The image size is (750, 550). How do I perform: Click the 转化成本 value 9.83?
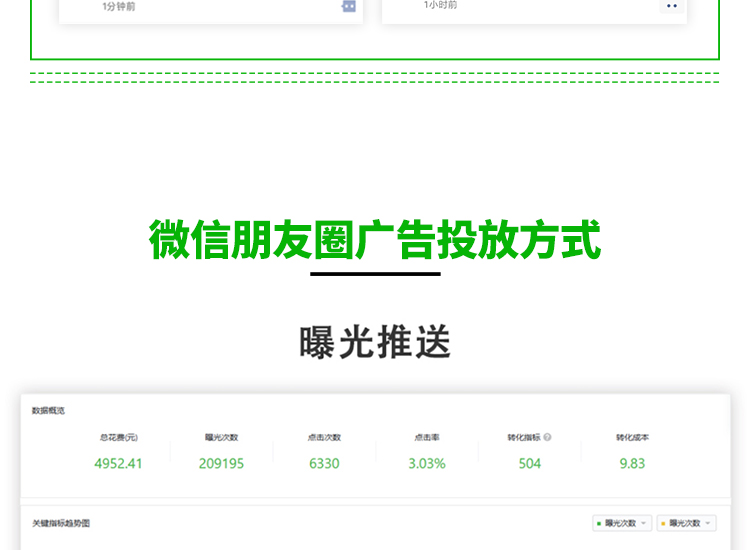point(632,463)
